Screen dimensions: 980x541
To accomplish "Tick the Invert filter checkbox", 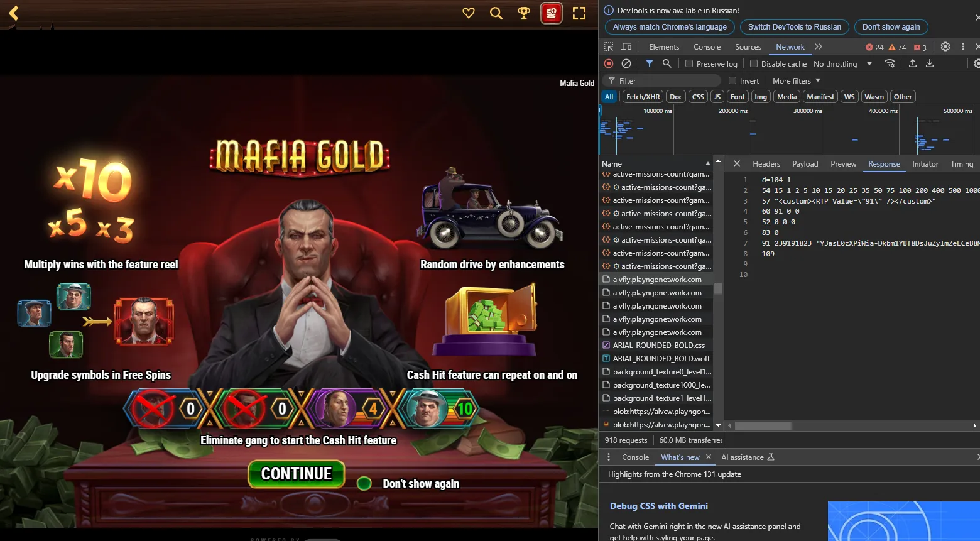I will pos(732,80).
